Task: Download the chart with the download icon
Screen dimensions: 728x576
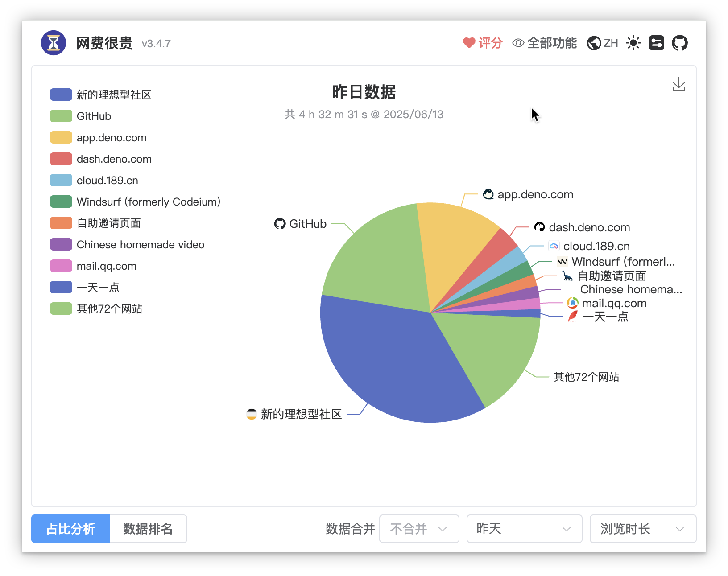Action: coord(678,84)
